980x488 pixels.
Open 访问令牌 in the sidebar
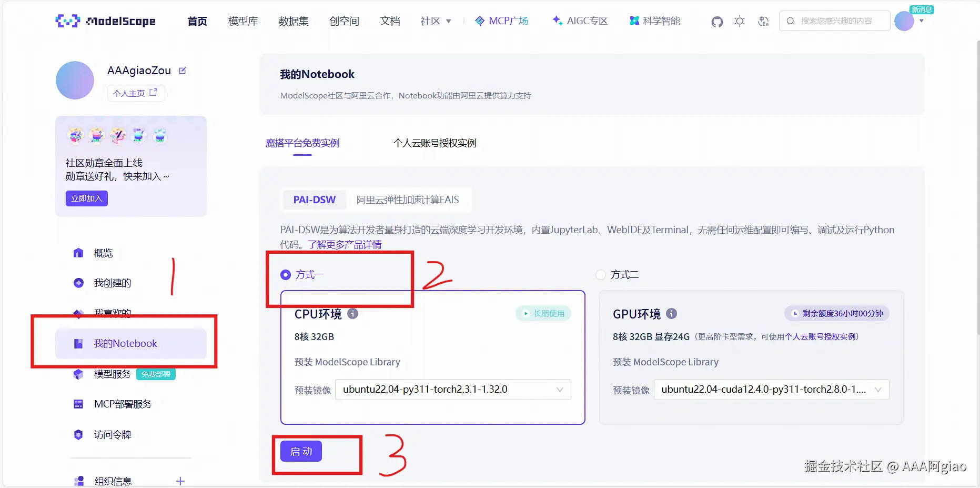pyautogui.click(x=113, y=435)
